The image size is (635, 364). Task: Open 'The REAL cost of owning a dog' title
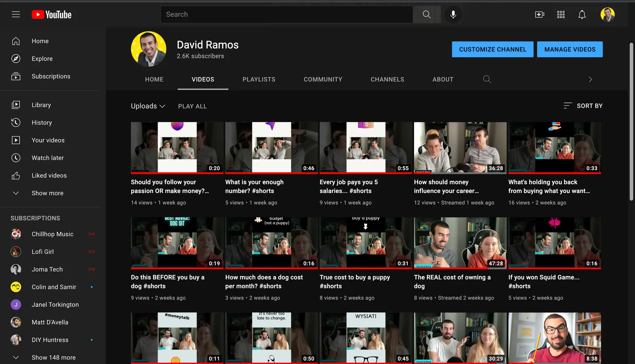(x=452, y=281)
